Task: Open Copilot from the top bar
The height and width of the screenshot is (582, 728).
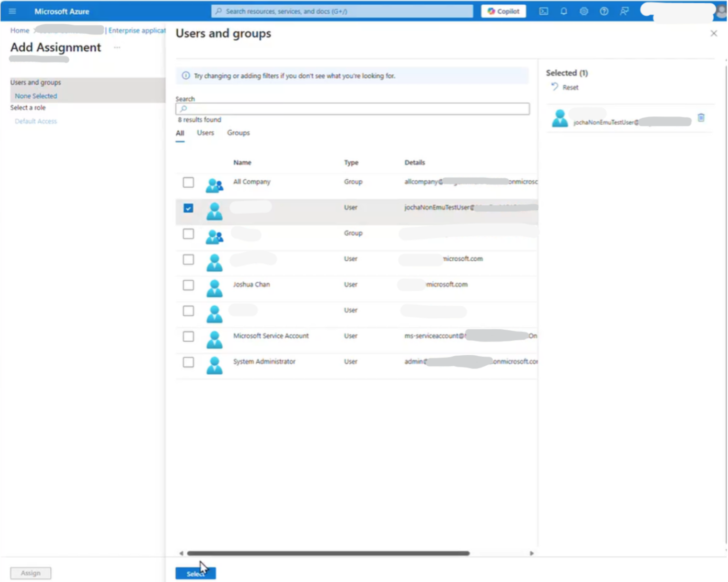Action: pyautogui.click(x=503, y=11)
